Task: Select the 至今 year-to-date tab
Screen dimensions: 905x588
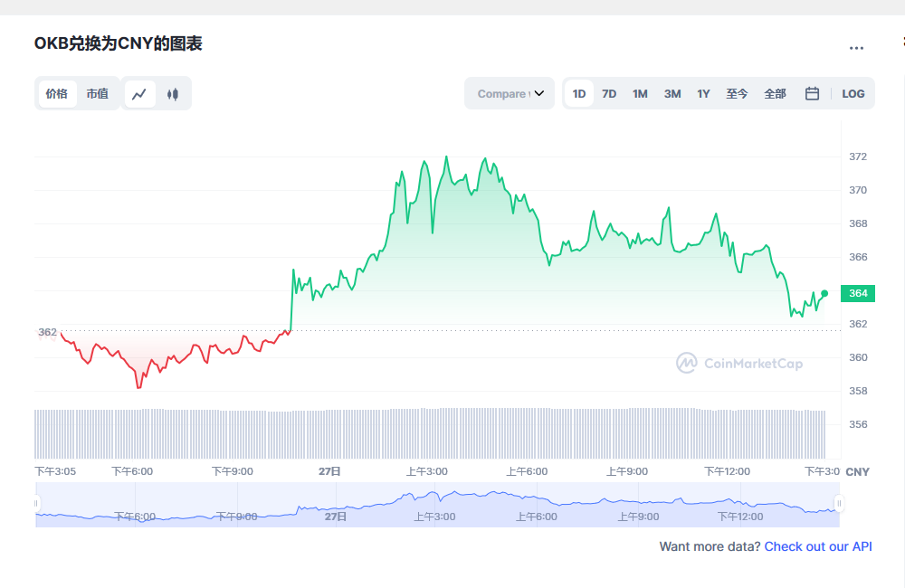Action: 737,93
